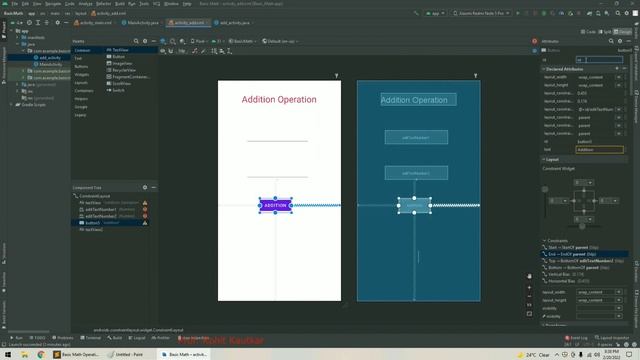640x360 pixels.
Task: Open Attributes panel settings gear
Action: click(x=620, y=41)
